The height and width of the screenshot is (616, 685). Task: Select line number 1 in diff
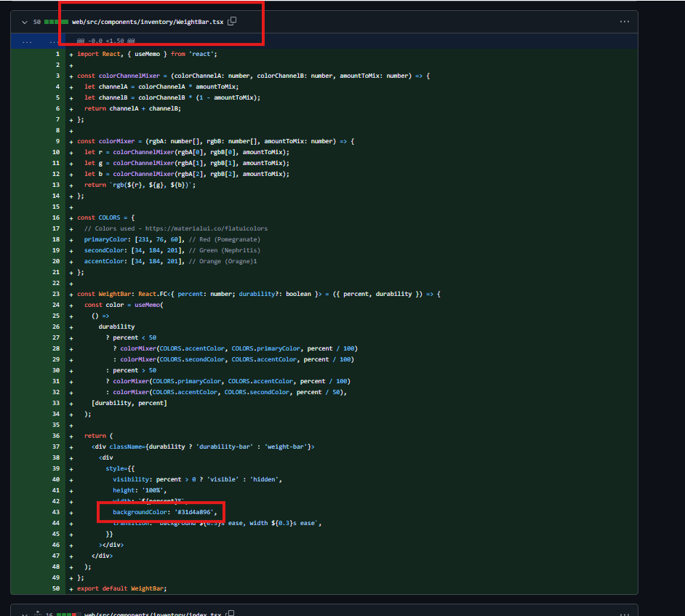pos(57,55)
